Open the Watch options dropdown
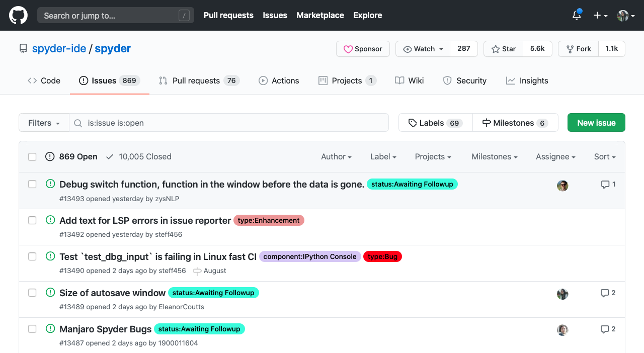 tap(422, 49)
